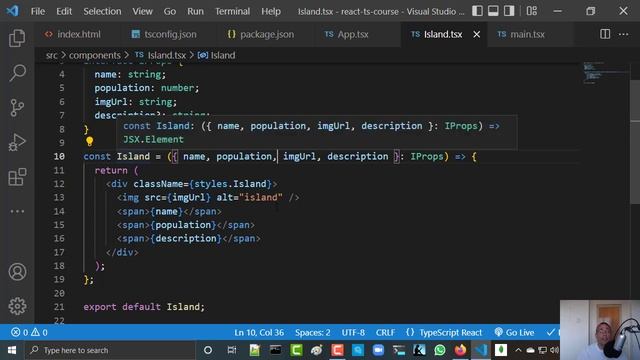The height and width of the screenshot is (360, 640).
Task: Click the Windows taskbar search box
Action: pos(109,350)
